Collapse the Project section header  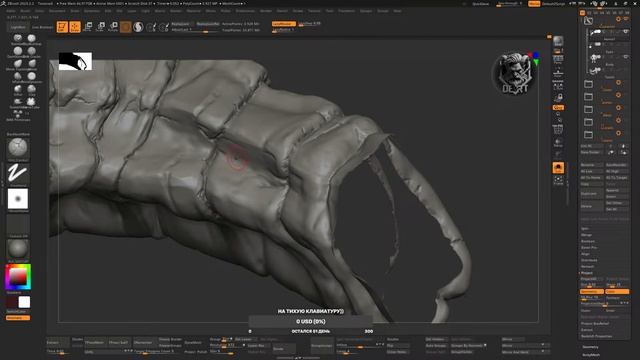coord(587,273)
